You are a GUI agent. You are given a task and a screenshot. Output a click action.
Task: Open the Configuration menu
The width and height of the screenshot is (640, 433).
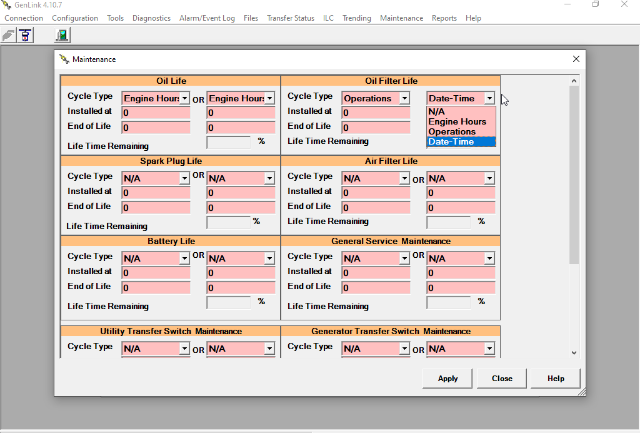click(x=75, y=18)
